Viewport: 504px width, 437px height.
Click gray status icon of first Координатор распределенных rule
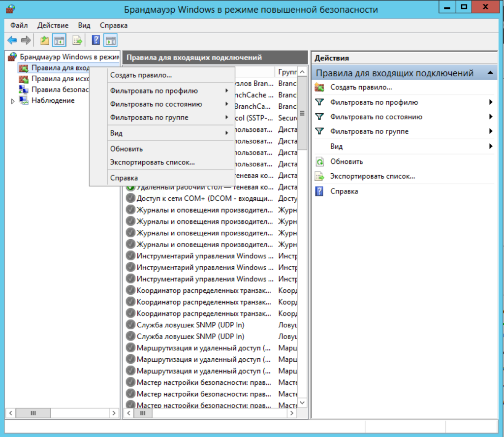point(130,290)
